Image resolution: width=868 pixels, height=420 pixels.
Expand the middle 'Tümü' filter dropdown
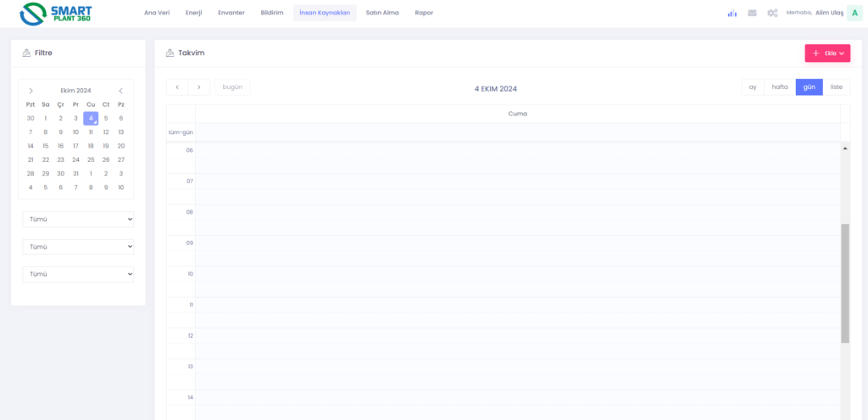(78, 247)
